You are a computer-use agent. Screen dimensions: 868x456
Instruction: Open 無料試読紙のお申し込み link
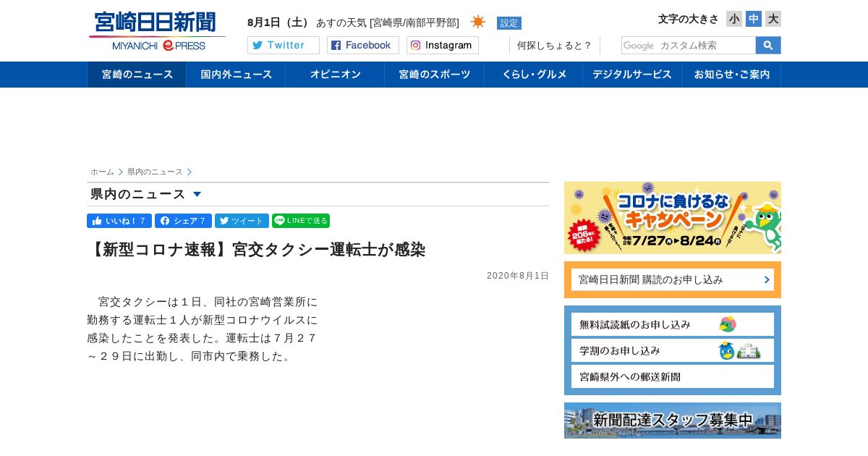[x=673, y=324]
